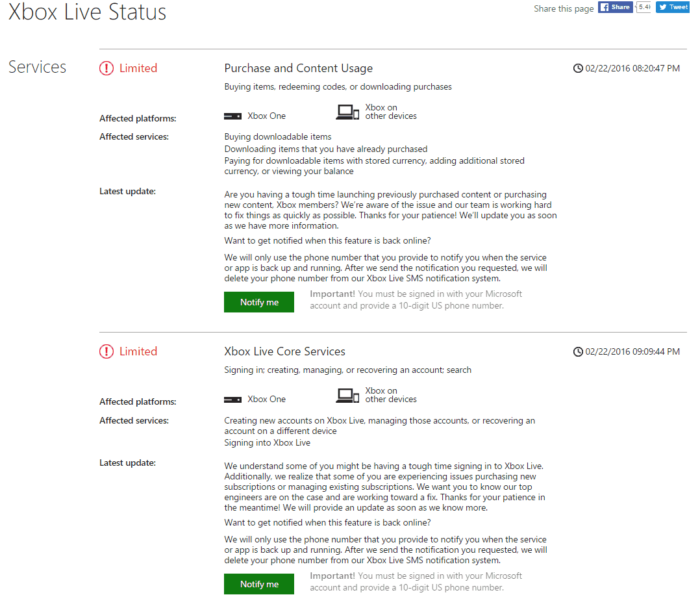Click the Limited status text for Core Services
The image size is (700, 597).
click(x=138, y=351)
